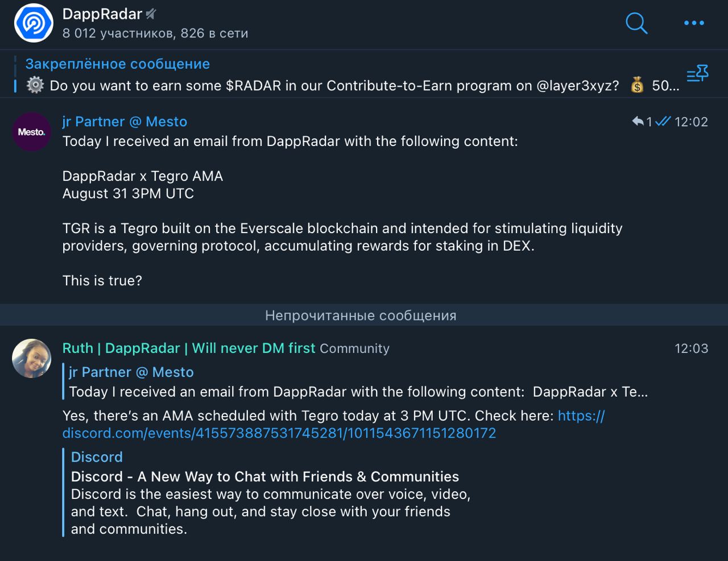728x561 pixels.
Task: Open the Discord link preview title
Action: 264,476
